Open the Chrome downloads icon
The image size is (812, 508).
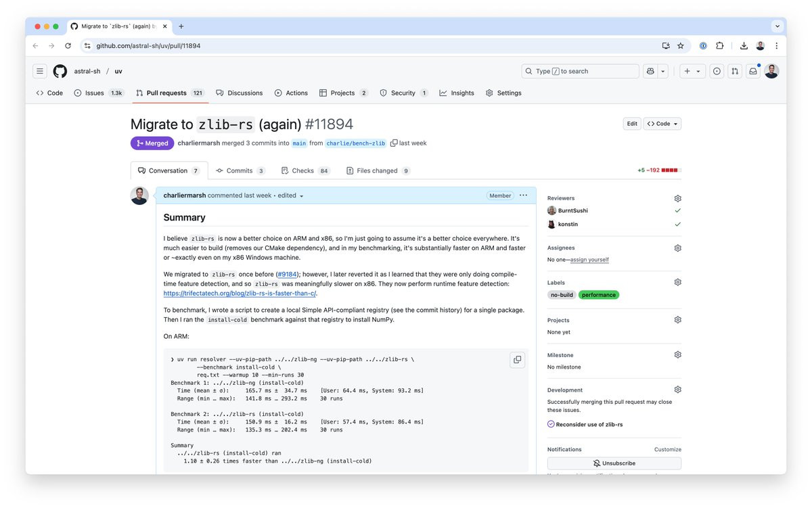click(744, 46)
